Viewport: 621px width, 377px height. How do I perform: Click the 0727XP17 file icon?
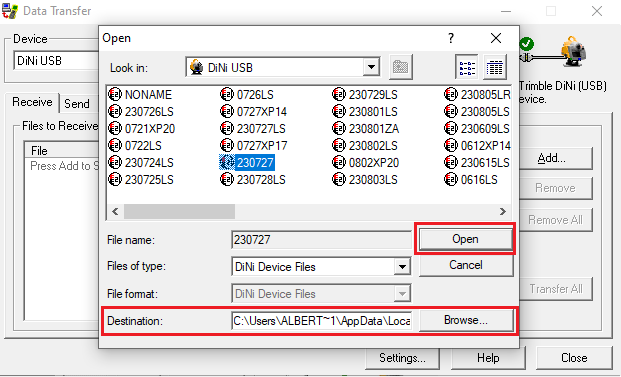coord(227,146)
